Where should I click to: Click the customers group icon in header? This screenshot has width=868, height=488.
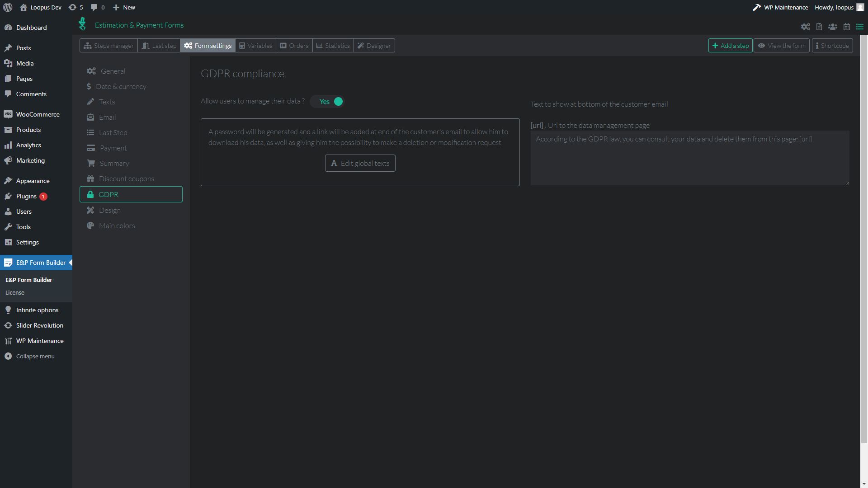(x=833, y=27)
